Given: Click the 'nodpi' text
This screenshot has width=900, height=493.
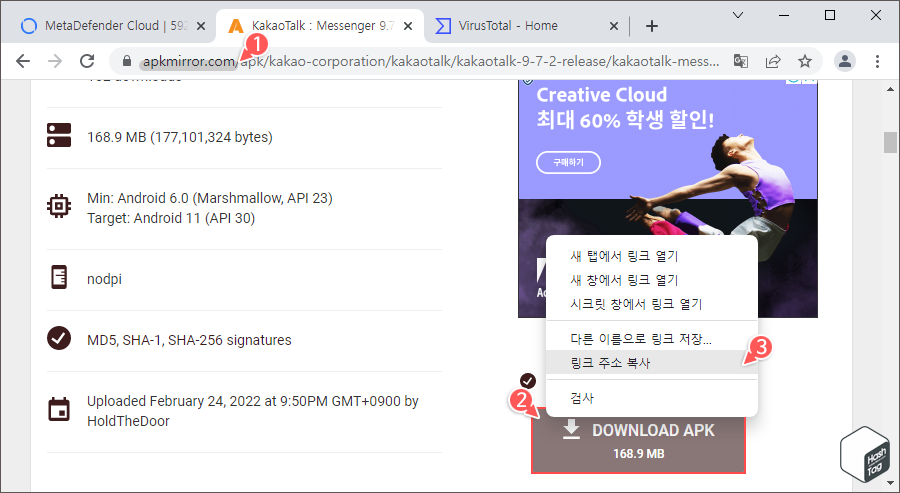Looking at the screenshot, I should 104,280.
